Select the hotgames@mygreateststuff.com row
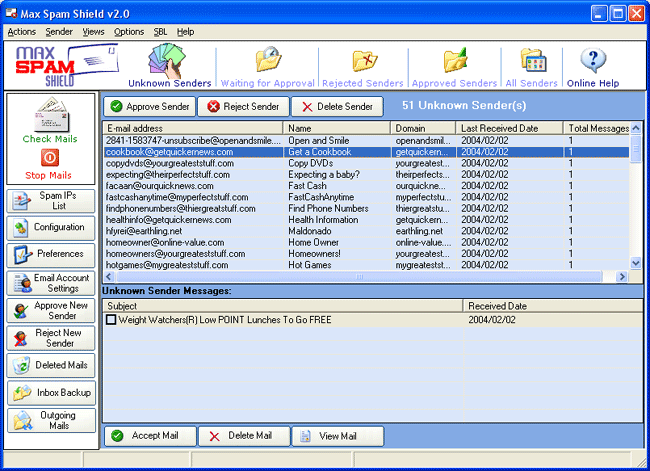 click(x=366, y=265)
